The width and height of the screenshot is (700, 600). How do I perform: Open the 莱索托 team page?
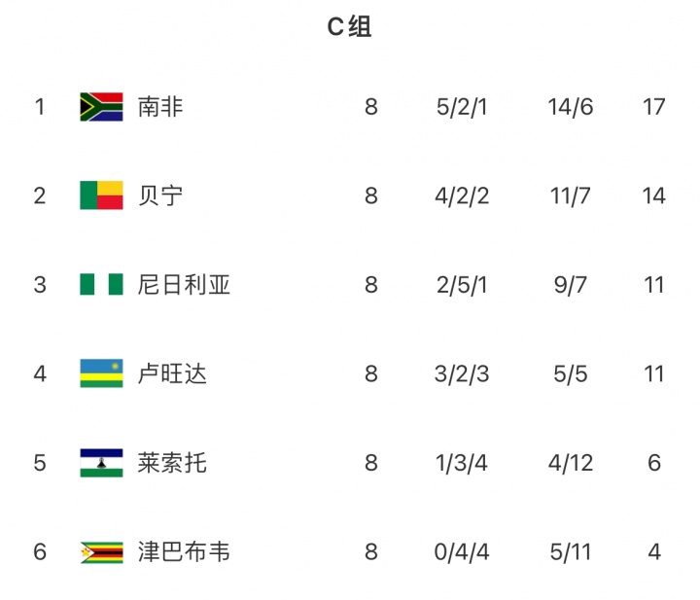(172, 463)
